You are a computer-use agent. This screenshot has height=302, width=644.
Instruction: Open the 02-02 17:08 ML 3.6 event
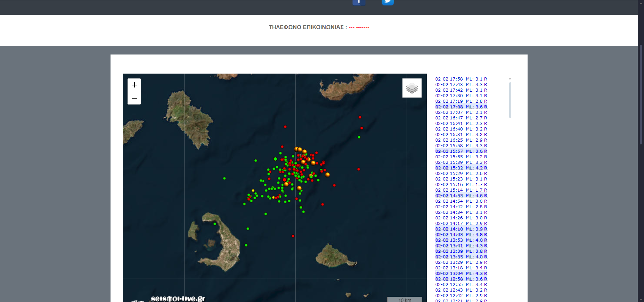(x=461, y=107)
